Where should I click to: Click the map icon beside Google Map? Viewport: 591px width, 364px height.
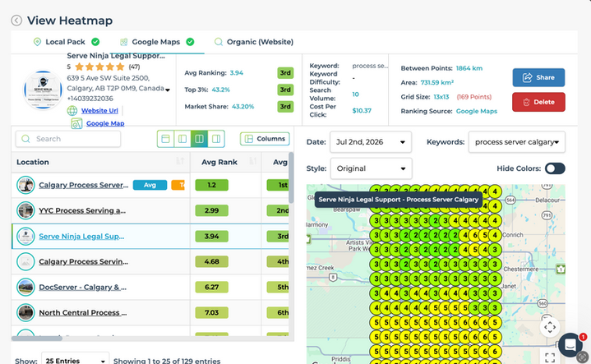[x=76, y=123]
